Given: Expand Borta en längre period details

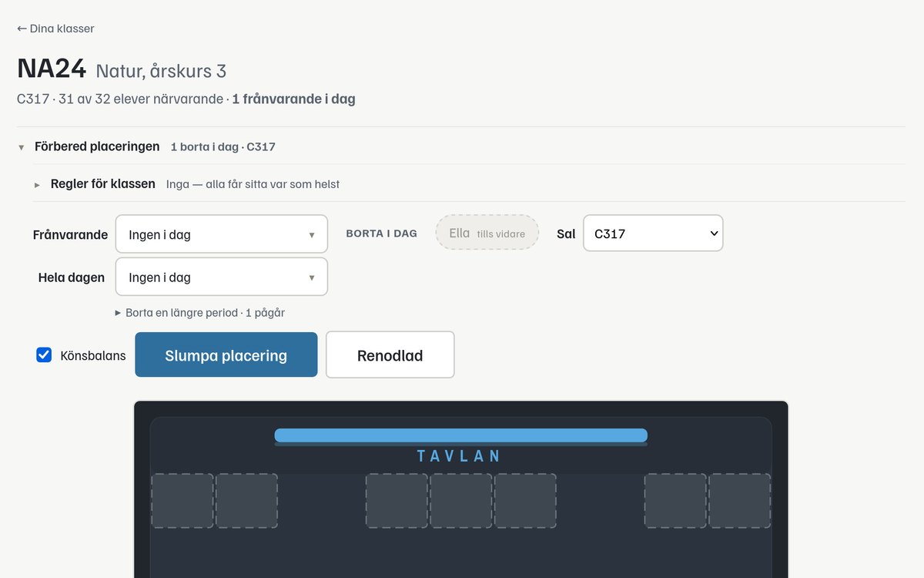Looking at the screenshot, I should click(200, 313).
